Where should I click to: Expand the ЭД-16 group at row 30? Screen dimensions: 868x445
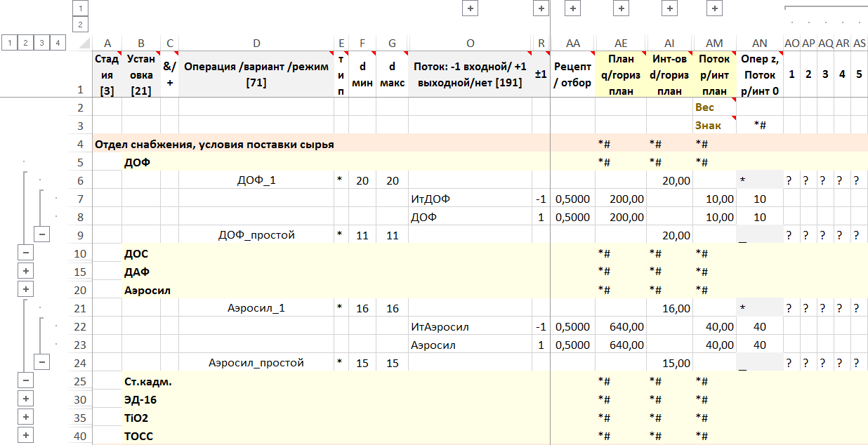25,399
